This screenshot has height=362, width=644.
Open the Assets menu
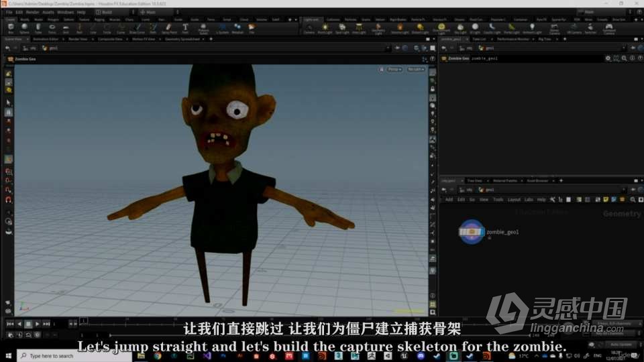pos(48,12)
